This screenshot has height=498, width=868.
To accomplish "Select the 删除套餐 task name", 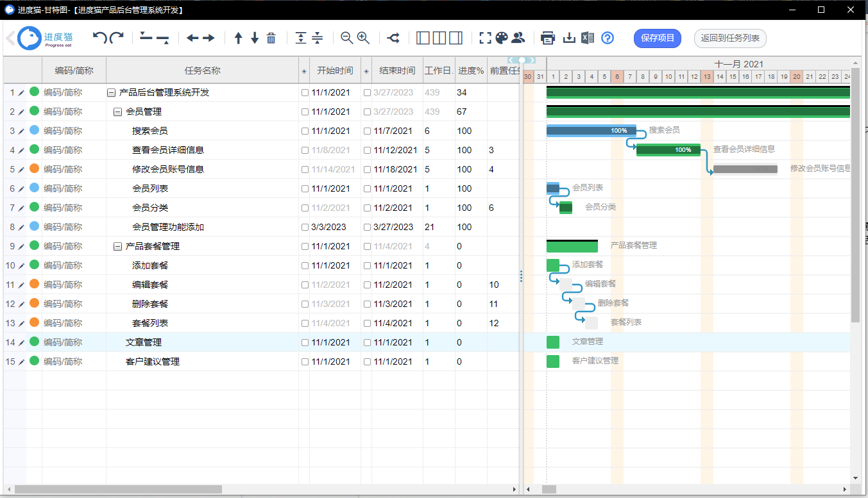I will pos(150,304).
